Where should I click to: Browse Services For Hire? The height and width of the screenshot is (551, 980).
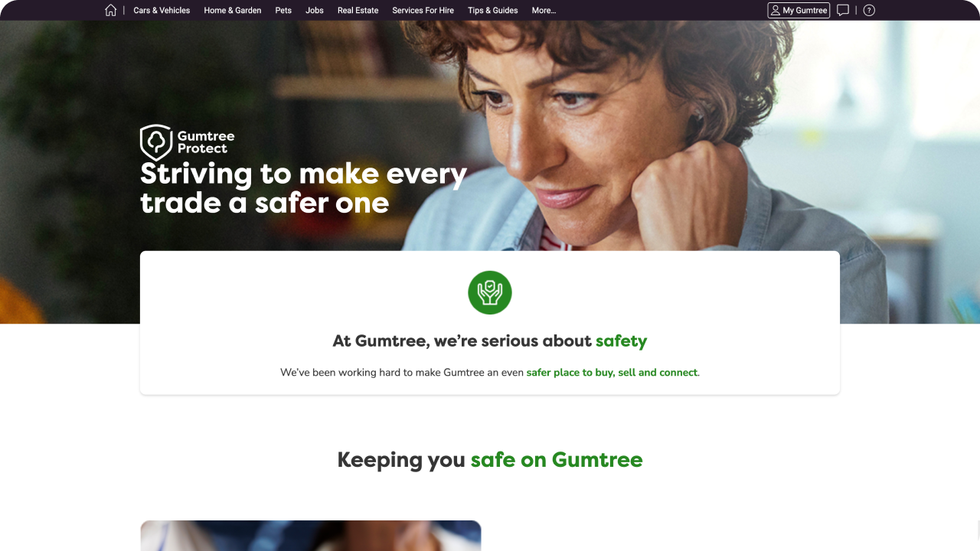tap(423, 10)
